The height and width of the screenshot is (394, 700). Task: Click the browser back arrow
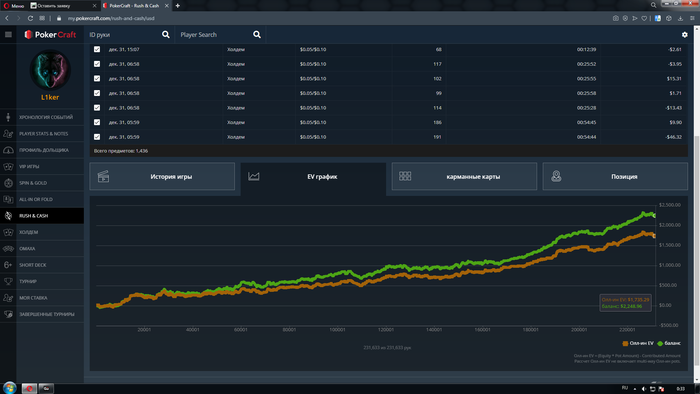pos(7,18)
